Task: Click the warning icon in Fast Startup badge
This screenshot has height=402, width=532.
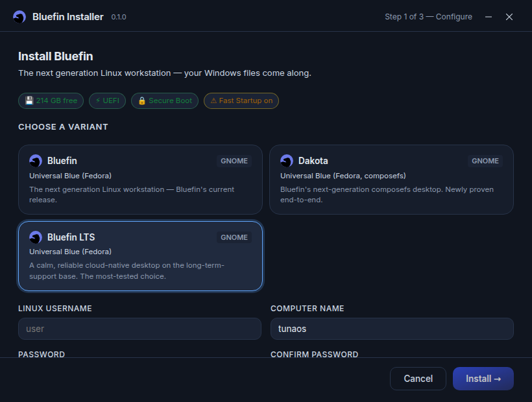Action: tap(213, 100)
